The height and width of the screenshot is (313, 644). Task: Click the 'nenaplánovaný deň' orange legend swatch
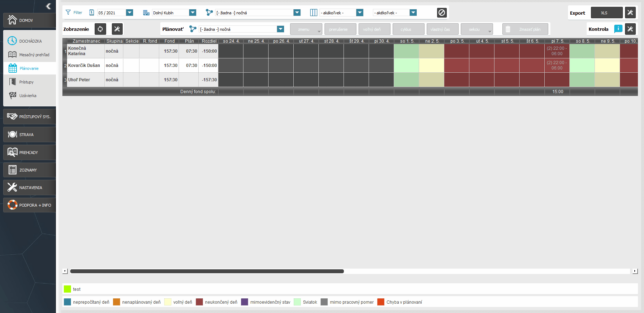coord(117,302)
